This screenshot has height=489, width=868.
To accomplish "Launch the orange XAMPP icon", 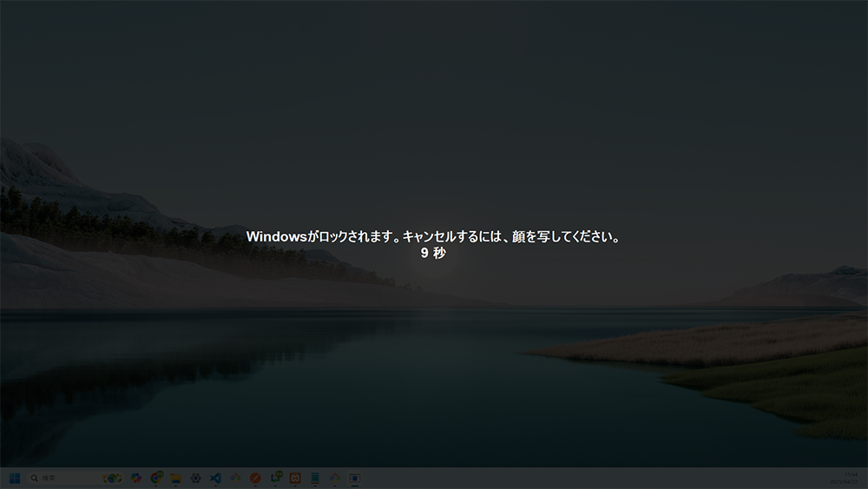I will 296,478.
